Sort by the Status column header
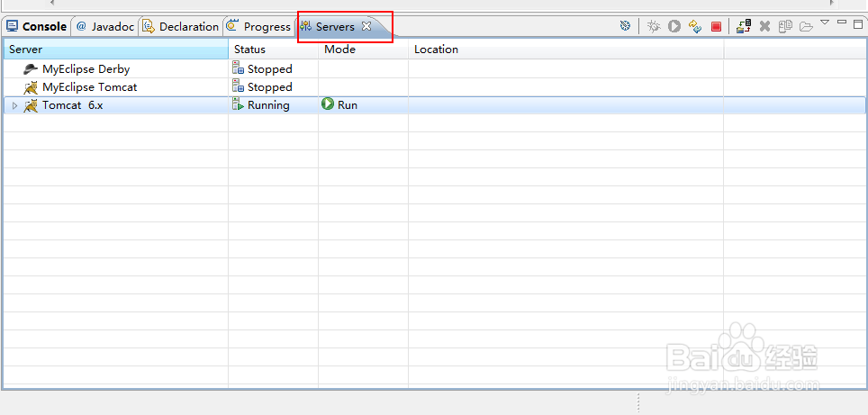 click(x=274, y=50)
